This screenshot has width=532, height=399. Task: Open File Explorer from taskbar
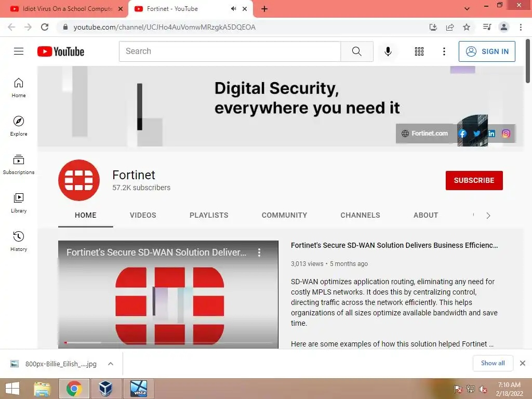[42, 389]
